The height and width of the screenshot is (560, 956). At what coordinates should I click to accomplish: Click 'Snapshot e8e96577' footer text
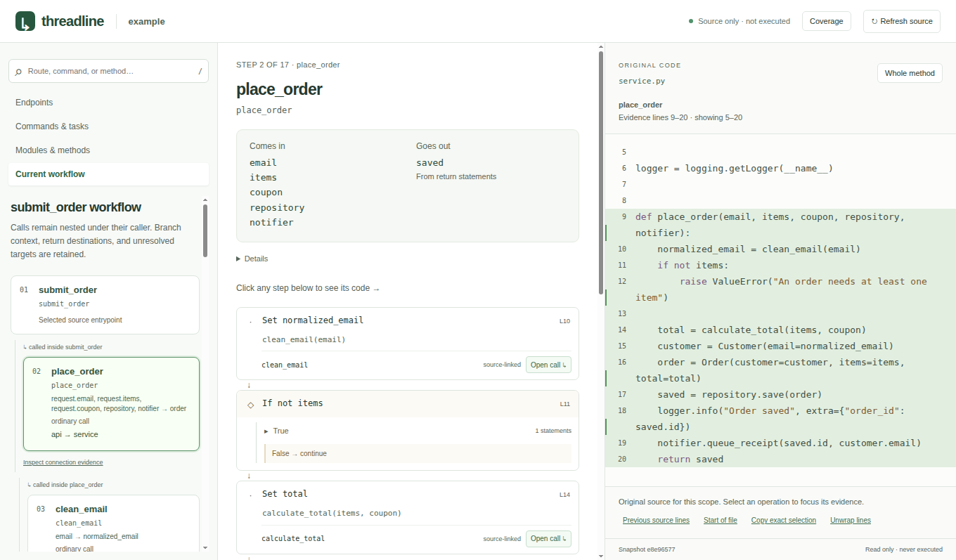(x=647, y=549)
